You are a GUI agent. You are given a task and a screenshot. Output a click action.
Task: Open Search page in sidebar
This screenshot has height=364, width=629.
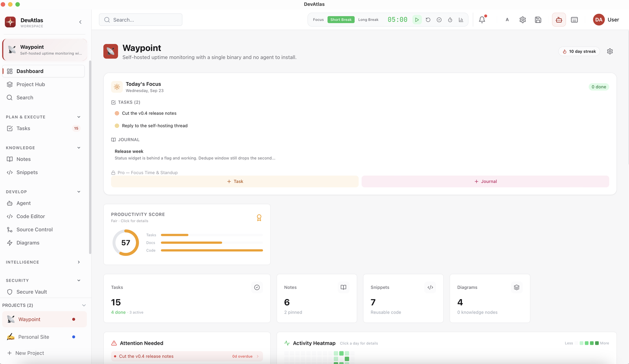point(43,97)
